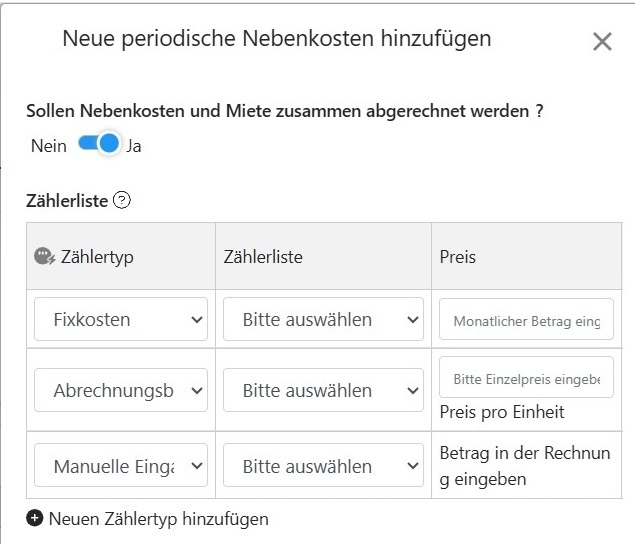Select the Nein label beside the switch
Viewport: 635px width, 544px height.
tap(48, 146)
